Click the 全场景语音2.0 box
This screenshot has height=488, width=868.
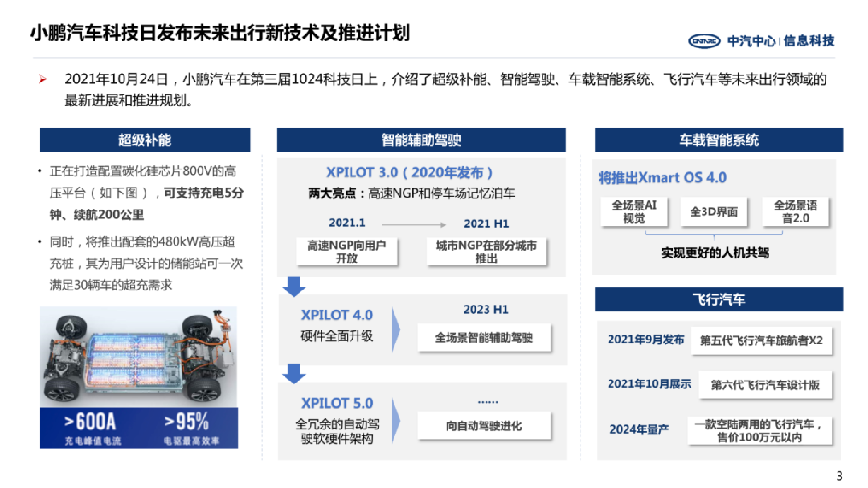(796, 211)
